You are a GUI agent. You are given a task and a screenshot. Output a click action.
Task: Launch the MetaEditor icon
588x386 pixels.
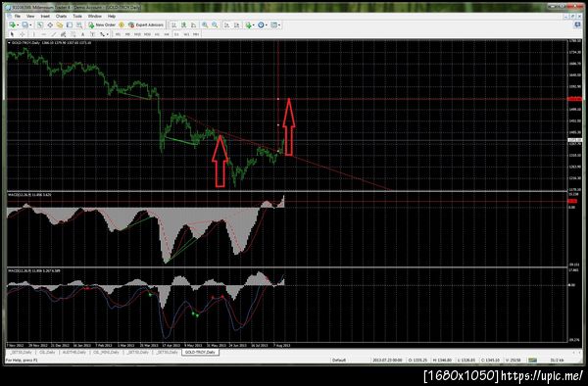tap(122, 24)
